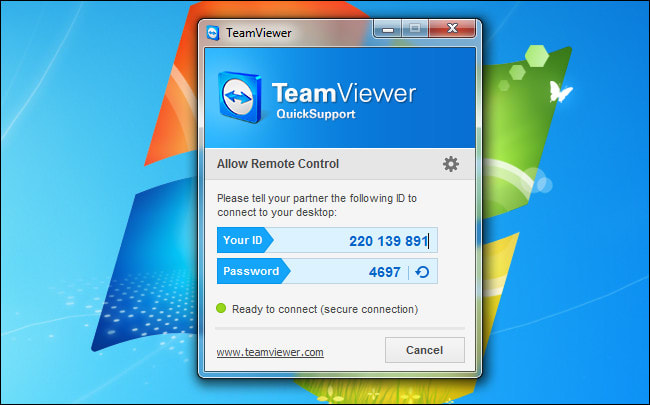This screenshot has height=405, width=650.
Task: Click the 'Your ID' label
Action: (x=243, y=240)
